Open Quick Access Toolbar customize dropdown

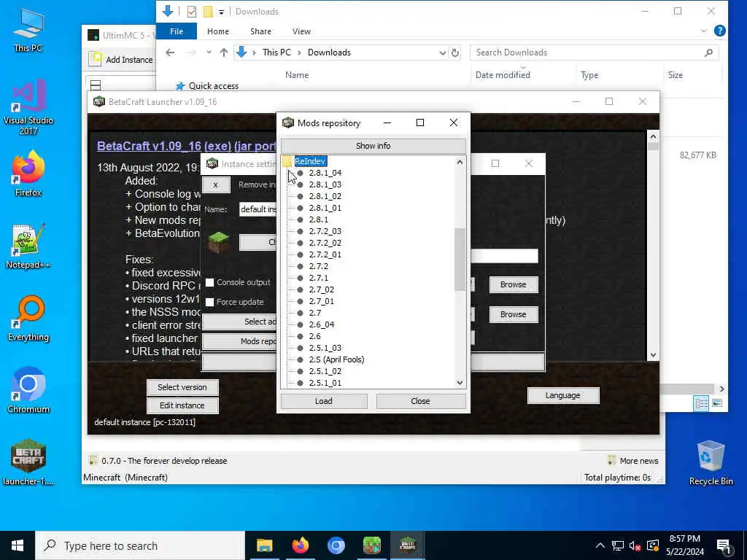[222, 12]
